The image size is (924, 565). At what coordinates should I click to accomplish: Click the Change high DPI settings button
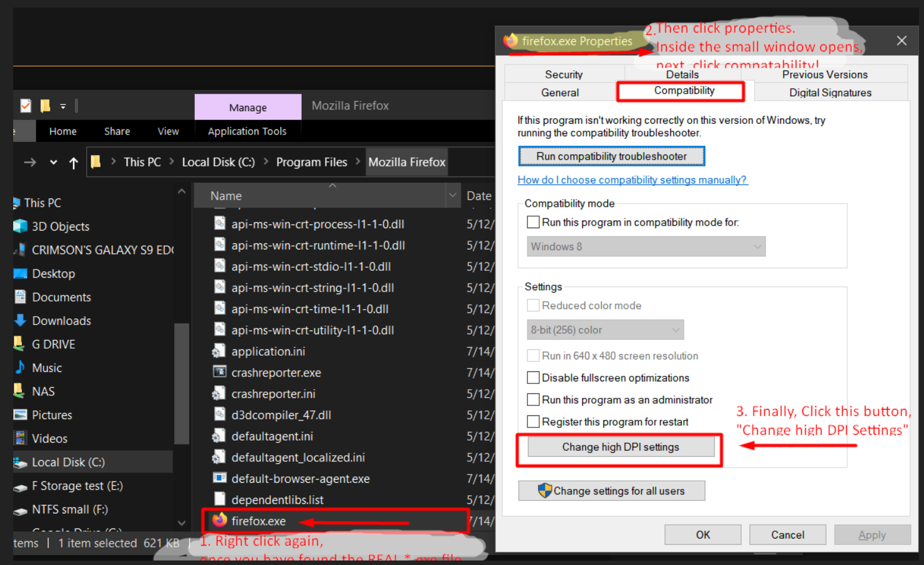620,447
